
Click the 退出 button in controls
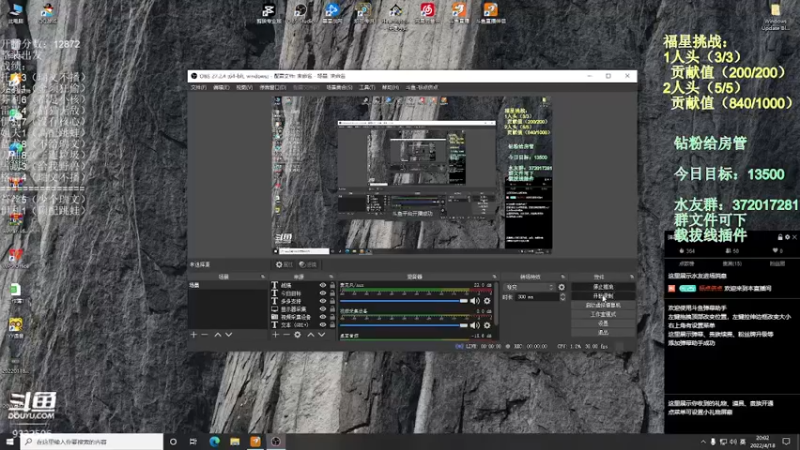[603, 332]
